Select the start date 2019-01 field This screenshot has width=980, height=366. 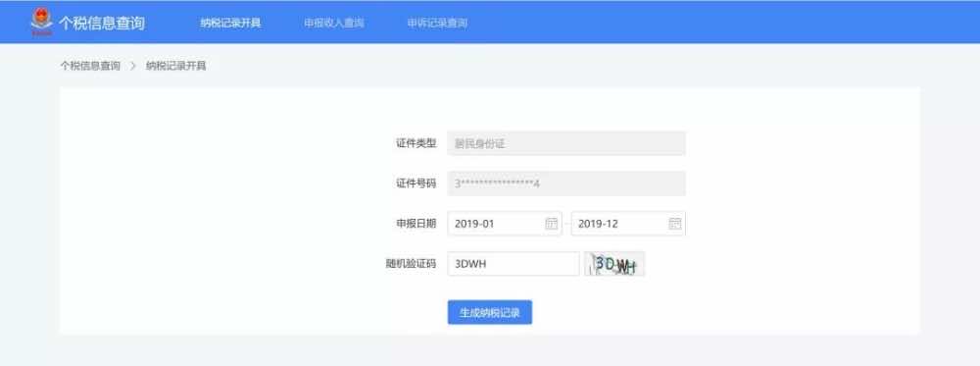pyautogui.click(x=505, y=224)
